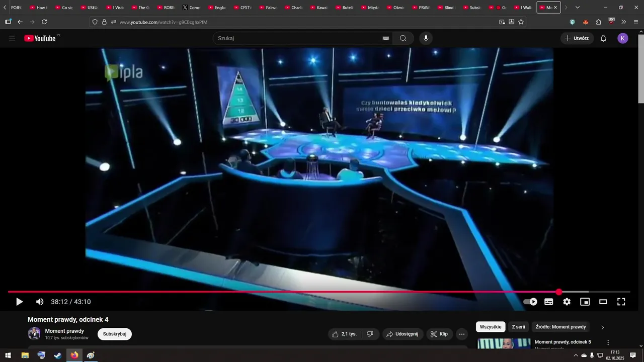Open the shield tracking protection icon
This screenshot has width=644, height=362.
click(x=95, y=22)
